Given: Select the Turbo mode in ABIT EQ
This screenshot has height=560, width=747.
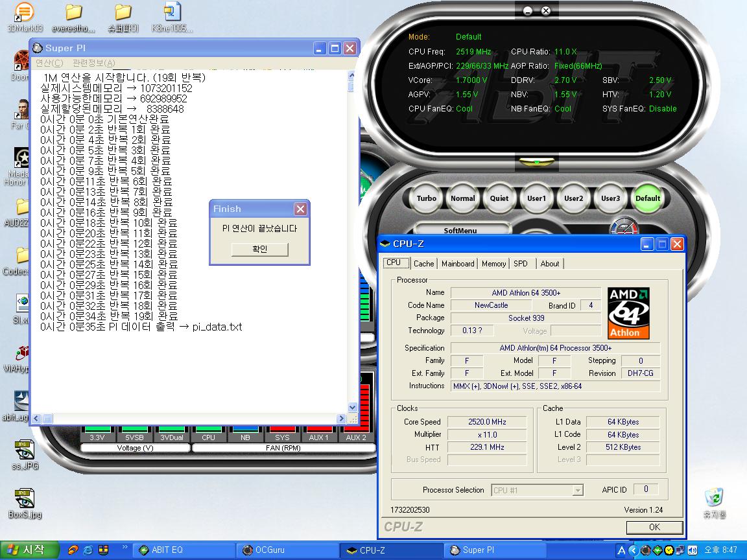Looking at the screenshot, I should pos(427,198).
